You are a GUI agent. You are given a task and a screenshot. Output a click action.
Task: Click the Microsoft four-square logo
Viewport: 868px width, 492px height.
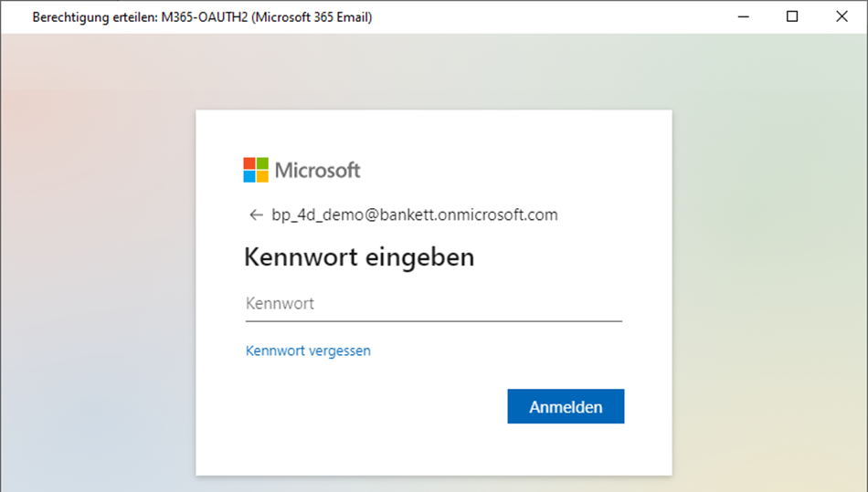(256, 170)
